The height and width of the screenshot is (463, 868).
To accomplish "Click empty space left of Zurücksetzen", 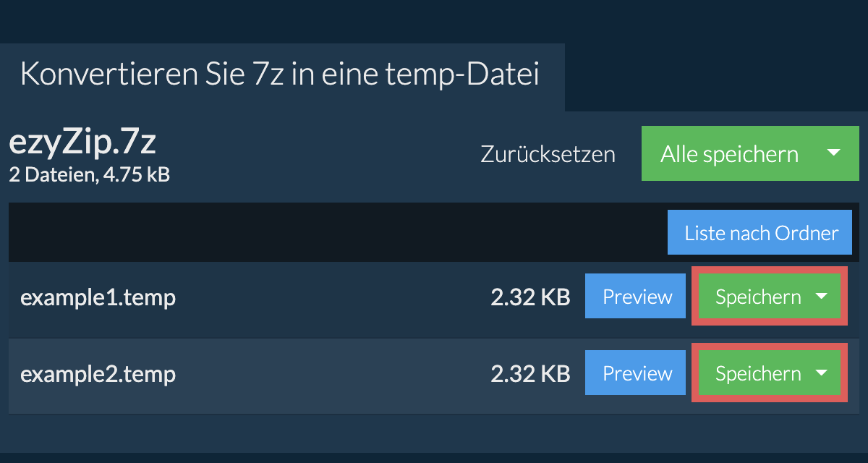I will pos(325,154).
